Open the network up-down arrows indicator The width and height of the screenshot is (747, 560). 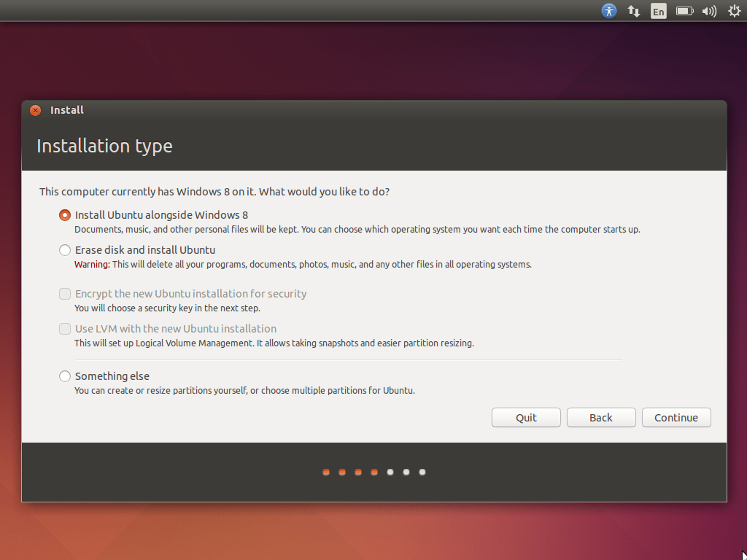tap(633, 10)
